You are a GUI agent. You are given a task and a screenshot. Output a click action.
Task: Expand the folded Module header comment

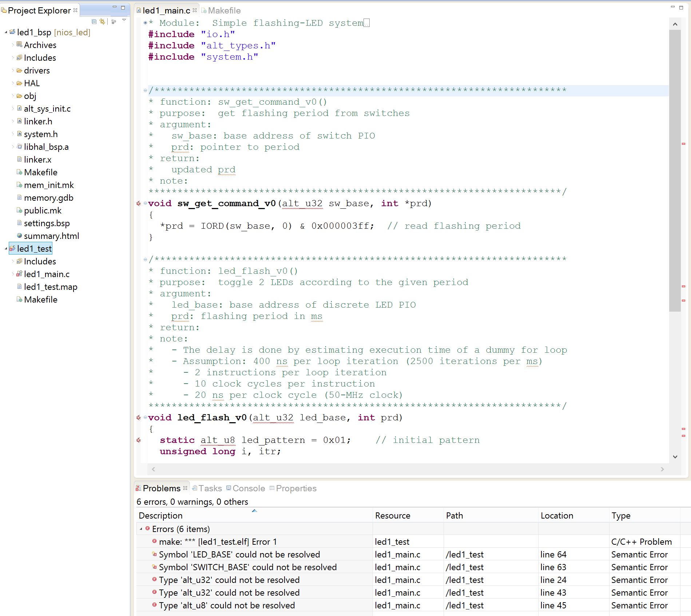(x=146, y=23)
